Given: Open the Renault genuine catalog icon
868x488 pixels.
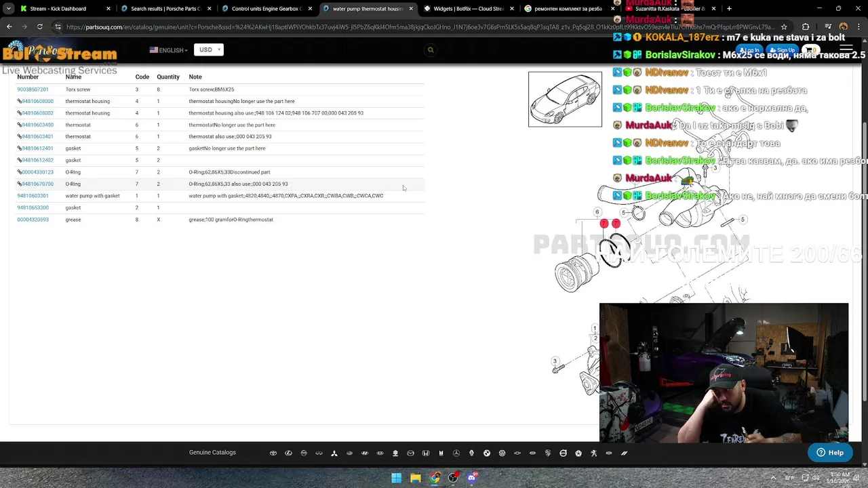Looking at the screenshot, I should 471,453.
